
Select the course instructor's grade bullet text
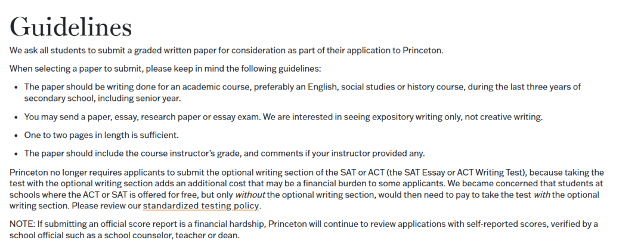tap(224, 153)
